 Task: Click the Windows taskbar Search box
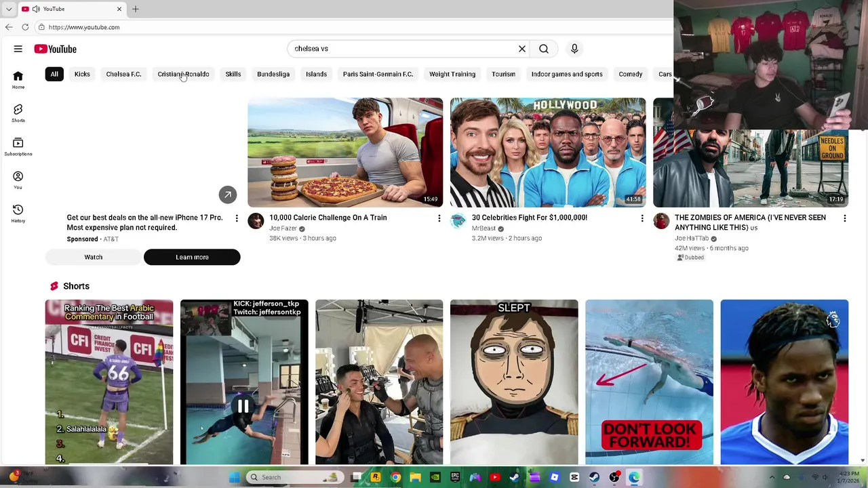click(295, 477)
